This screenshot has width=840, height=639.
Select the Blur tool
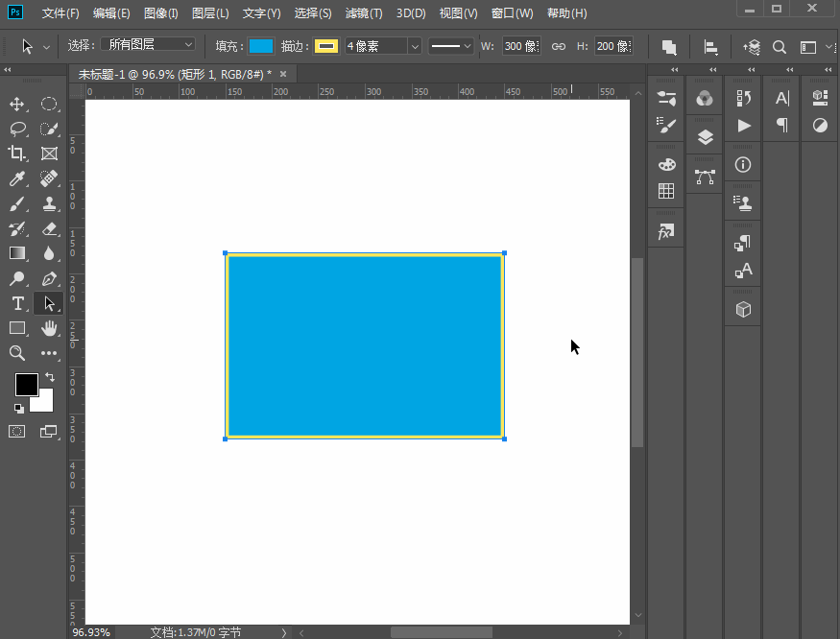point(49,253)
